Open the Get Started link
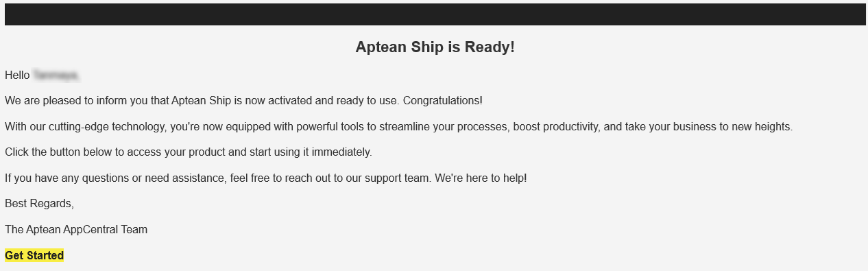Image resolution: width=868 pixels, height=271 pixels. pos(34,255)
